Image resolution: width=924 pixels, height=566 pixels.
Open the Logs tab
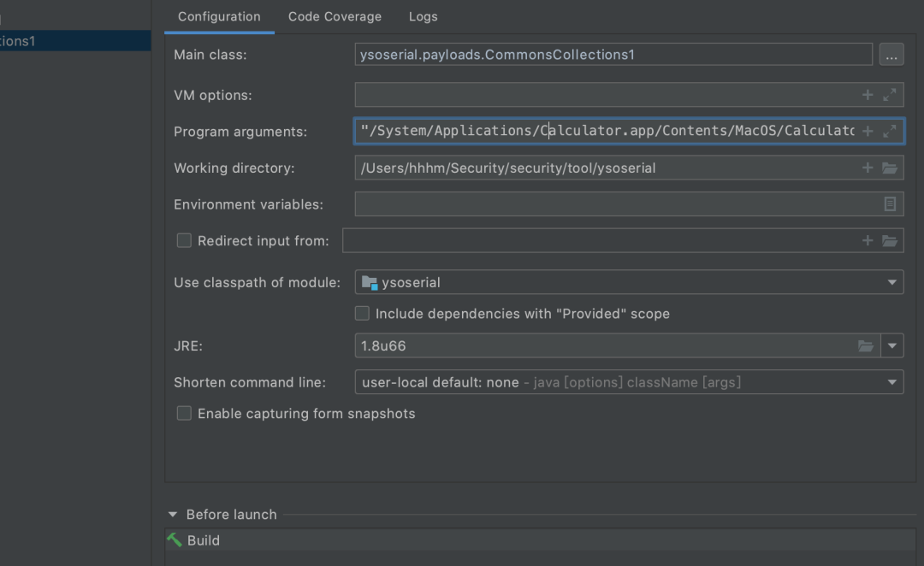pyautogui.click(x=423, y=16)
